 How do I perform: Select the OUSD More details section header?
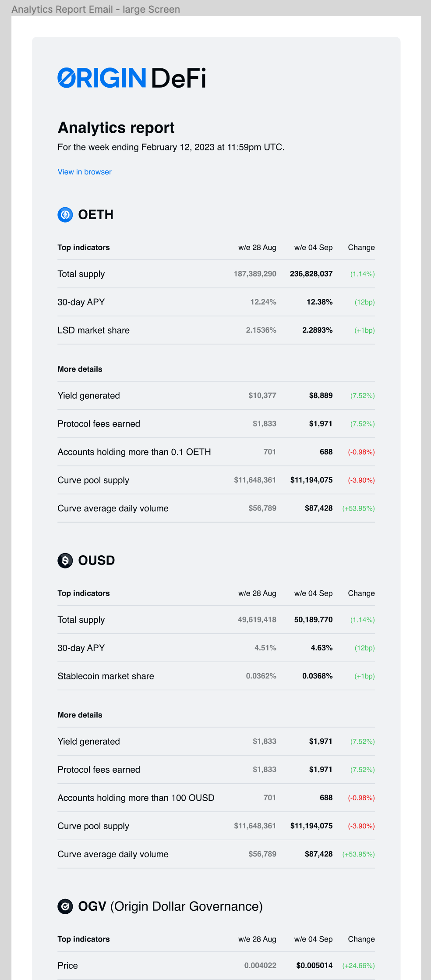(x=80, y=715)
